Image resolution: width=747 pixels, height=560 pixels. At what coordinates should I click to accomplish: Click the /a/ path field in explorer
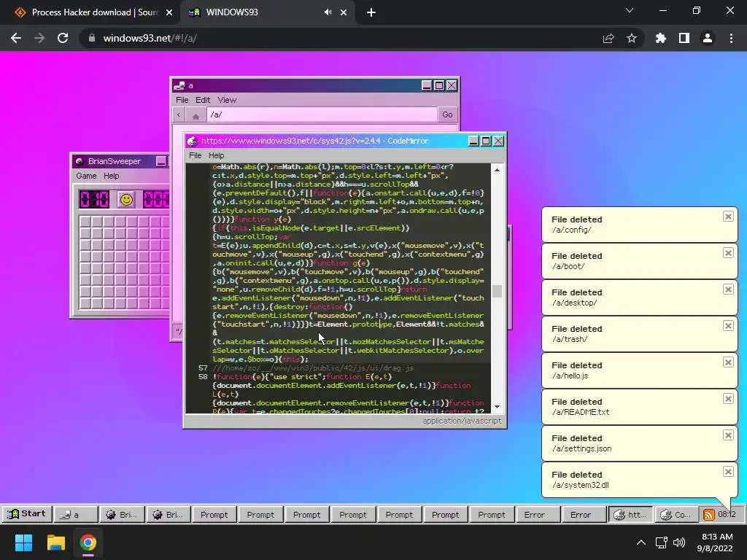coord(322,114)
